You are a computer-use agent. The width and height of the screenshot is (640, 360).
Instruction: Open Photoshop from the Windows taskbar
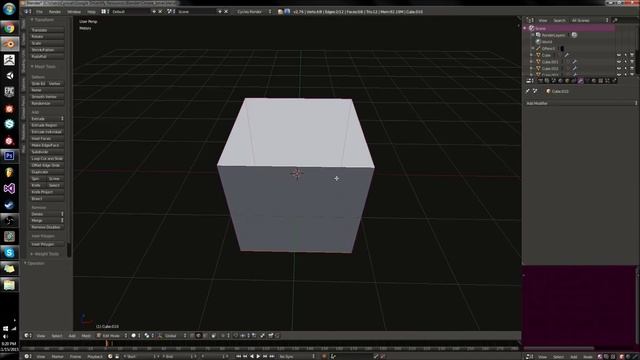[9, 156]
